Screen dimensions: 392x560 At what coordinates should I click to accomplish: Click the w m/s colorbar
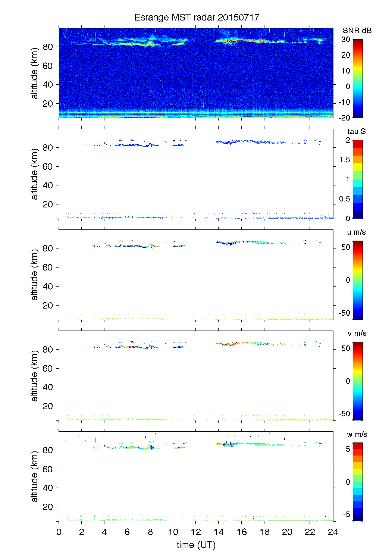[357, 482]
